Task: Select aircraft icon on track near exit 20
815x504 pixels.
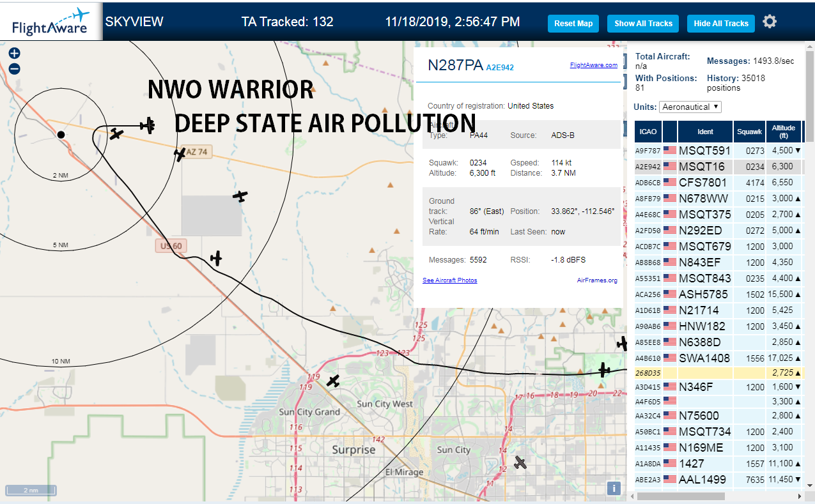Action: 604,369
